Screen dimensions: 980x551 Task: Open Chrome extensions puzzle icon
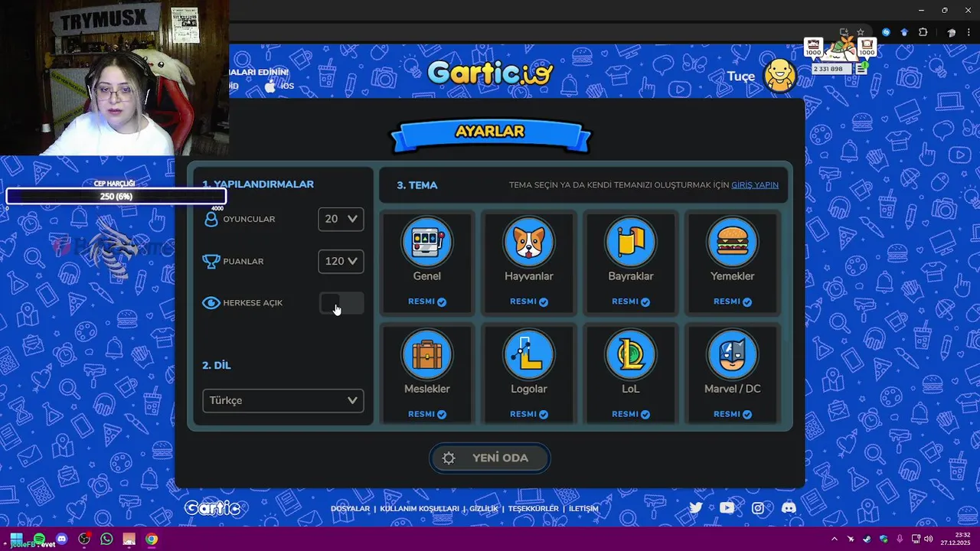coord(923,32)
